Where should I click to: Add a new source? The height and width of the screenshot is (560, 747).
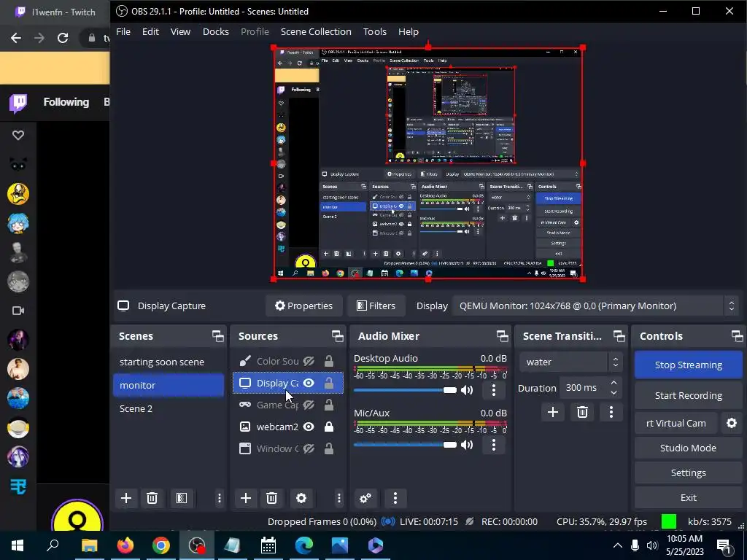click(245, 498)
